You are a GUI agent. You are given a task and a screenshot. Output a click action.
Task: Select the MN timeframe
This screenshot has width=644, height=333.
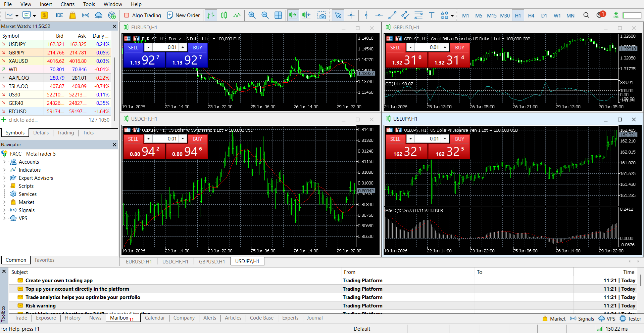pyautogui.click(x=570, y=15)
